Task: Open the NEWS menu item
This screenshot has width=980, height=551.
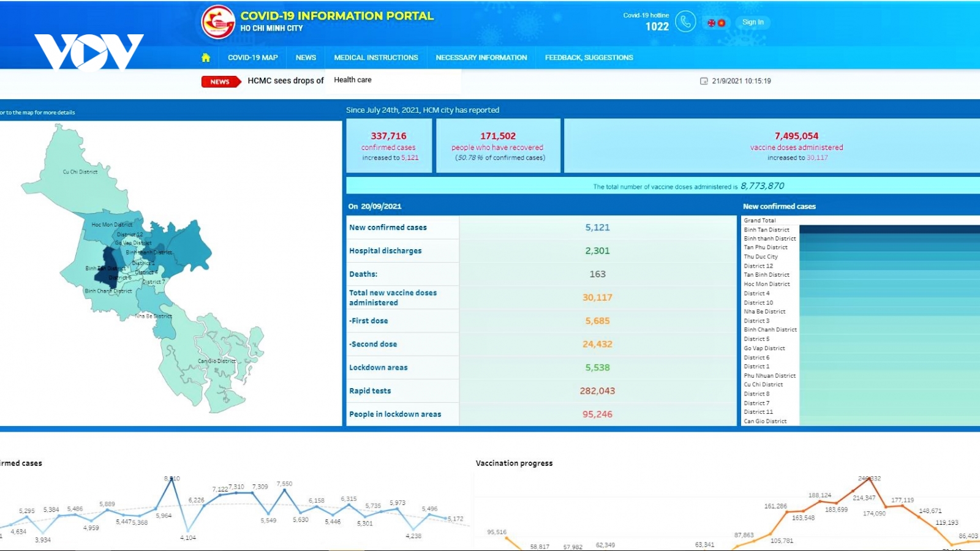Action: (306, 58)
